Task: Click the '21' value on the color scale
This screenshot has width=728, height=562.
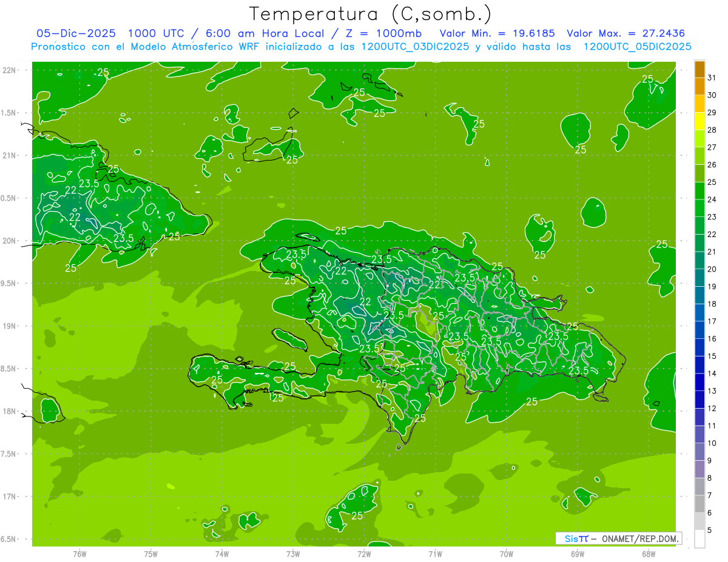Action: coord(712,252)
